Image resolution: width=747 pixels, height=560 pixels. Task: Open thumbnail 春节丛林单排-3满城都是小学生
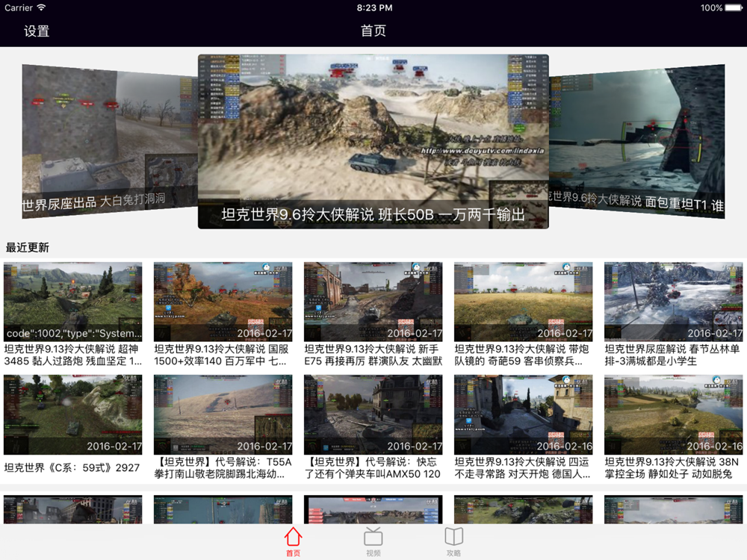pyautogui.click(x=674, y=302)
